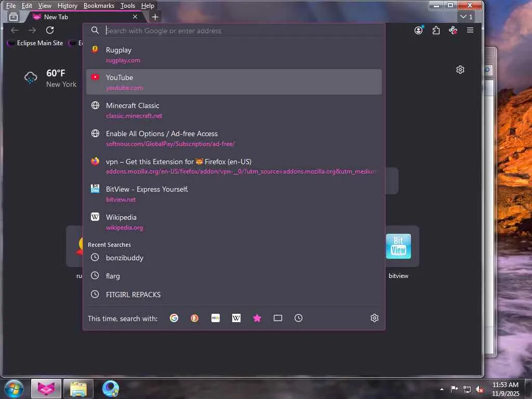This screenshot has width=532, height=399.
Task: Search this time with DuckDuckGo
Action: click(195, 318)
